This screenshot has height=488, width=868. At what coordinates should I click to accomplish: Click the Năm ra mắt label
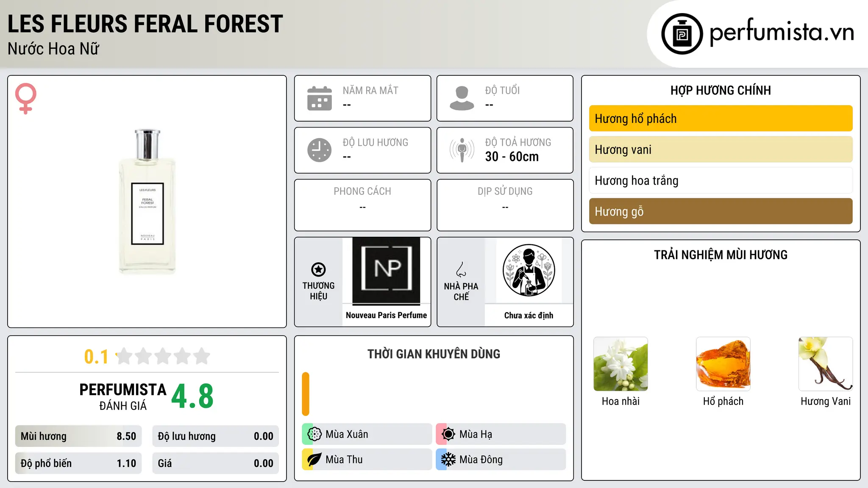tap(370, 90)
